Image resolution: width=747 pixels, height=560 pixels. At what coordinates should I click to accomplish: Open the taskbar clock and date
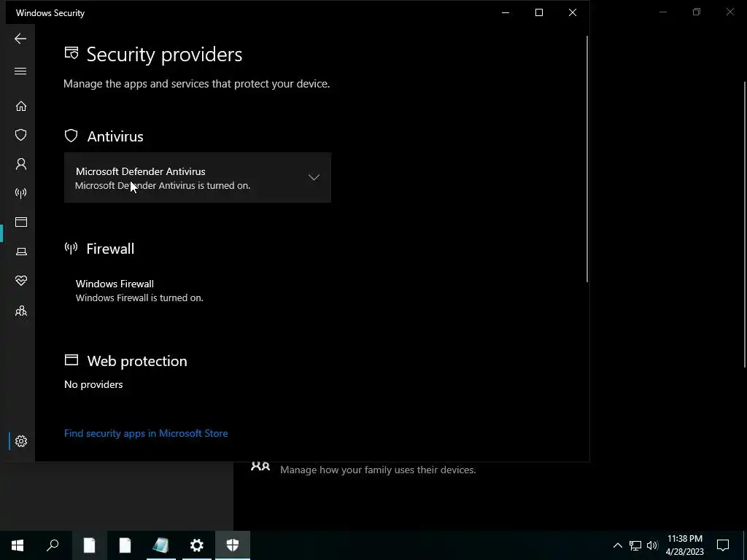point(684,545)
